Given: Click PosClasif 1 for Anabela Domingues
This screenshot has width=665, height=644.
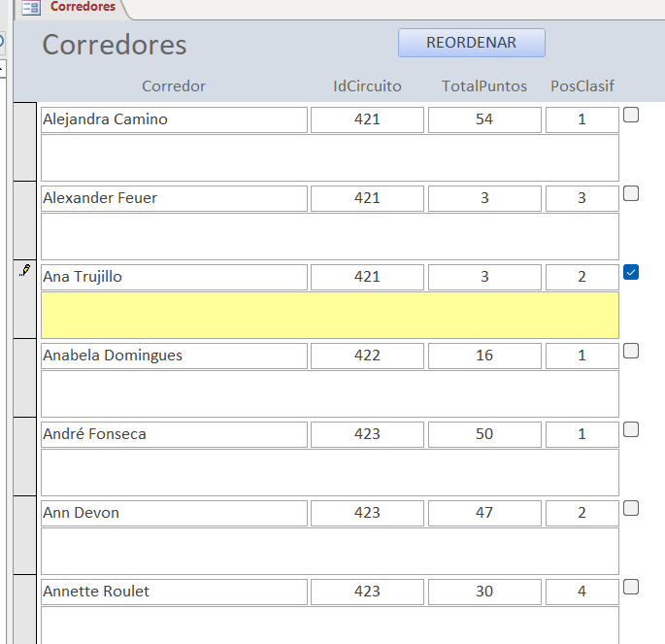Looking at the screenshot, I should (x=582, y=356).
